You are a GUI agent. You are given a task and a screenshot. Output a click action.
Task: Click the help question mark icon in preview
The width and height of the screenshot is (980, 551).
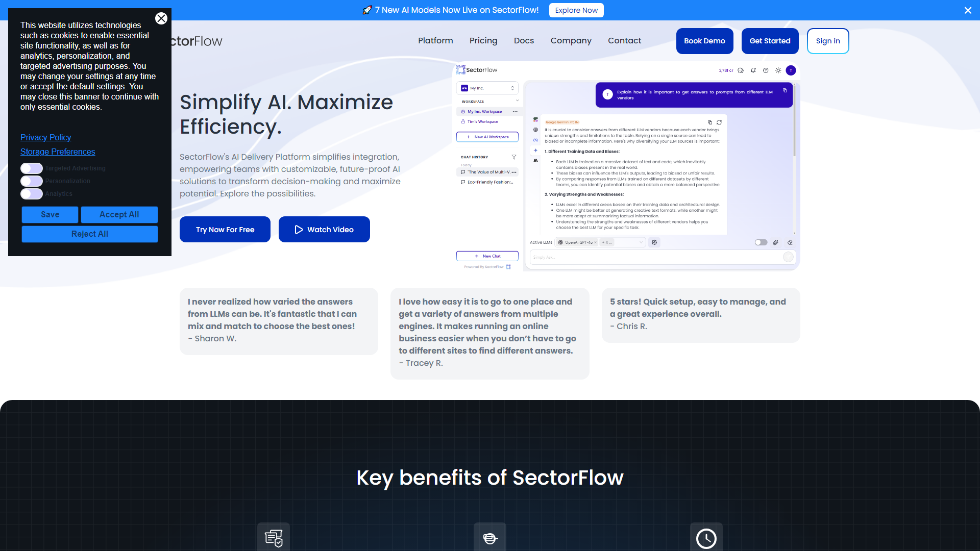766,70
